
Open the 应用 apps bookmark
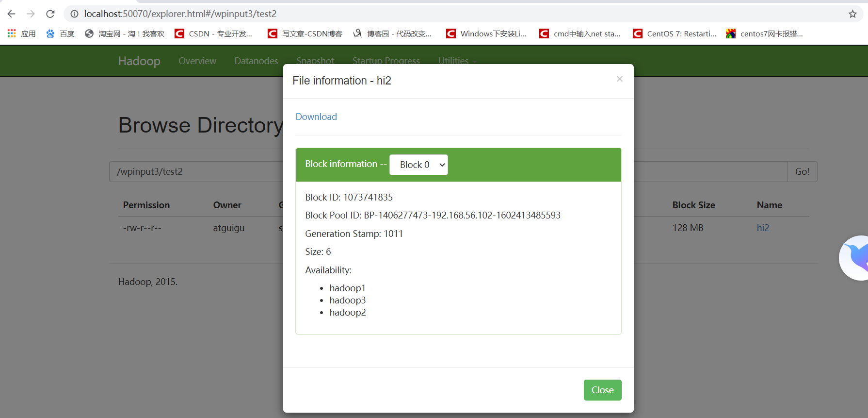click(22, 33)
